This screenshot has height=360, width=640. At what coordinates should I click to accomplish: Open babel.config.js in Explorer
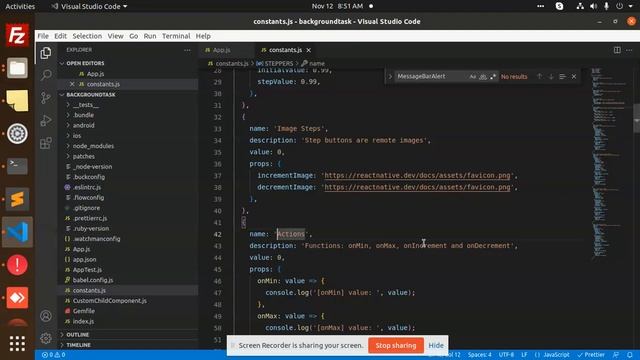(x=93, y=280)
